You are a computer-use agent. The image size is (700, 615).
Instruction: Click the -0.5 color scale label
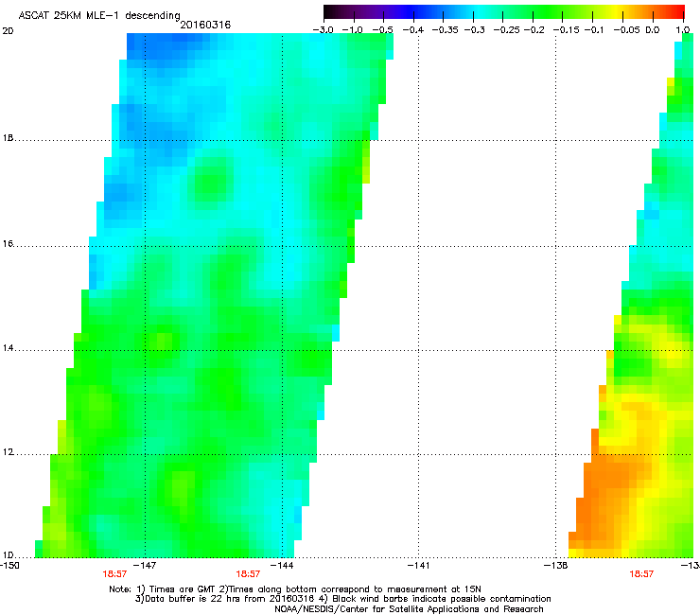tap(382, 30)
